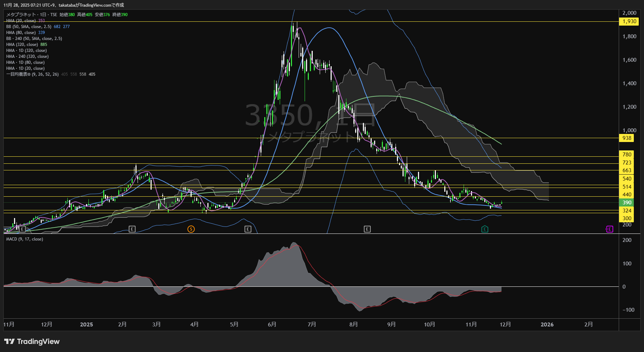Expand the HMA (320, close) legend entry
This screenshot has width=644, height=352.
(x=22, y=45)
